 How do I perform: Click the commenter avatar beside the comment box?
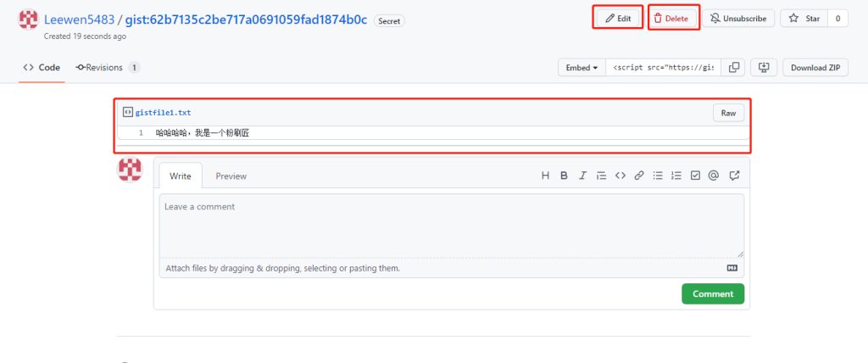tap(130, 170)
